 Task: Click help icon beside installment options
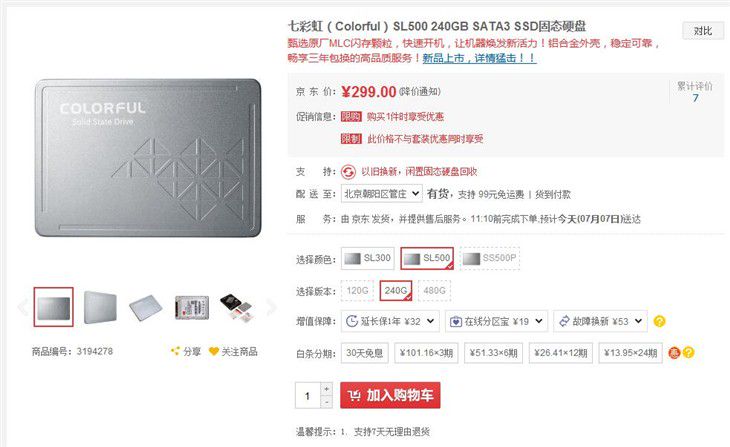tap(689, 353)
